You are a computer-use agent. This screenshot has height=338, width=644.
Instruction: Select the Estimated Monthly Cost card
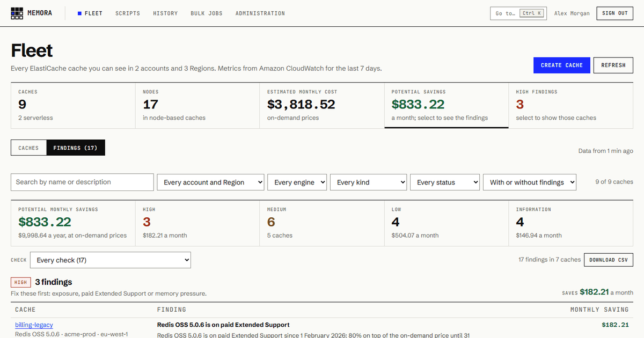[x=322, y=105]
